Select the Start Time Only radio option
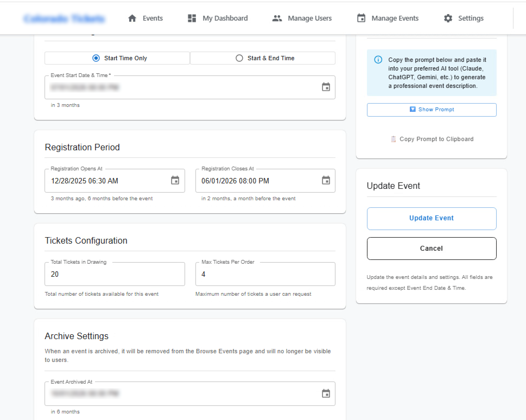This screenshot has width=526, height=420. point(96,58)
